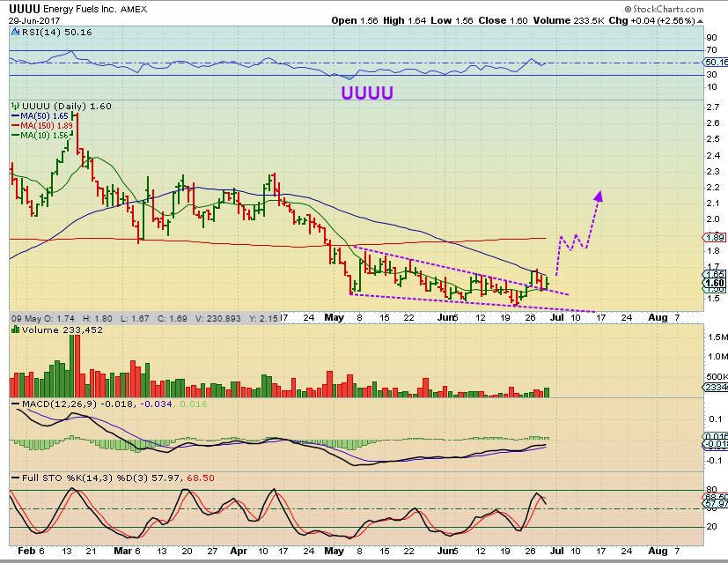
Task: Click the MA(50) 1.65 legend entry
Action: (40, 116)
